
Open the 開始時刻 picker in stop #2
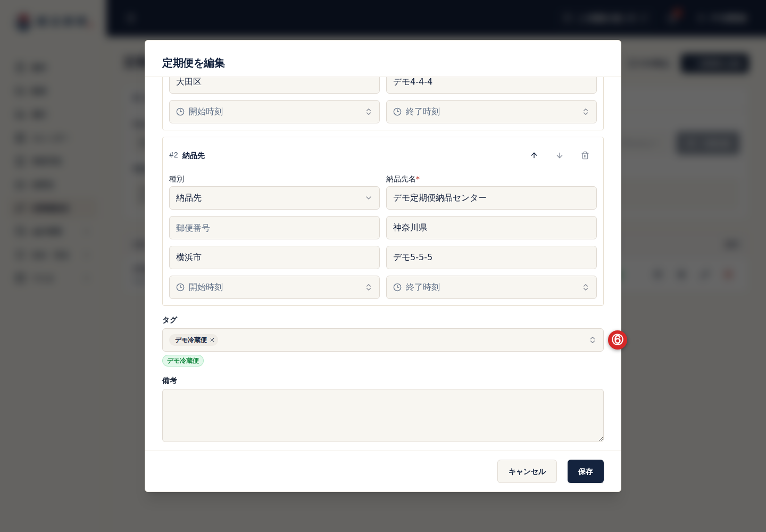[274, 287]
